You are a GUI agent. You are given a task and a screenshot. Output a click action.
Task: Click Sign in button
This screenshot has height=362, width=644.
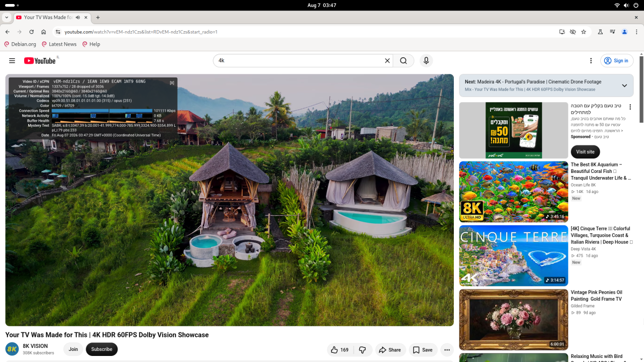click(617, 61)
